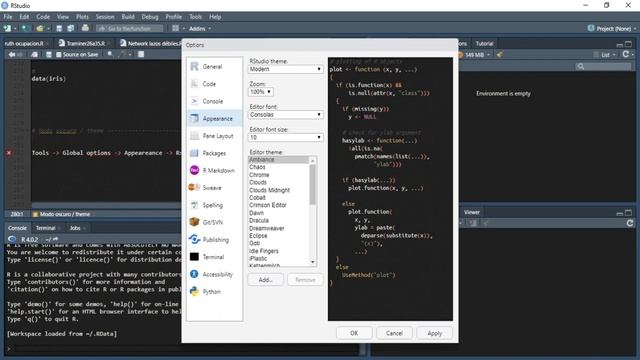The height and width of the screenshot is (360, 640).
Task: Open the Git/SVN options category
Action: click(x=214, y=222)
